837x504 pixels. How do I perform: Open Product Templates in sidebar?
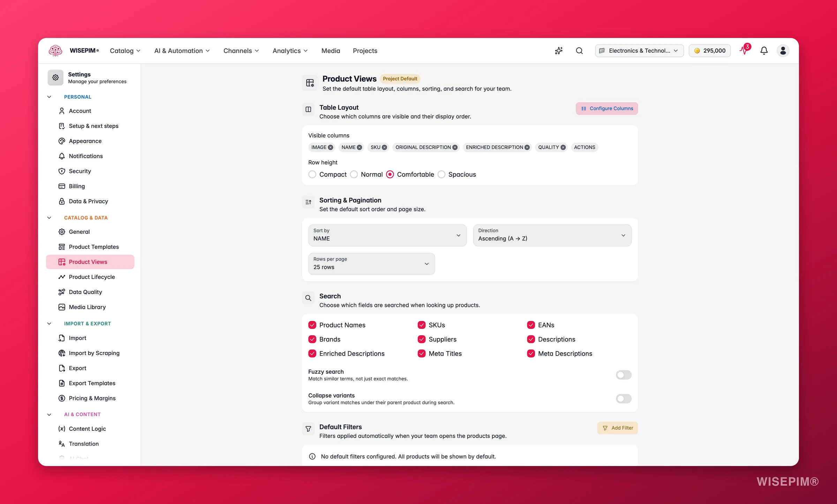(90, 247)
